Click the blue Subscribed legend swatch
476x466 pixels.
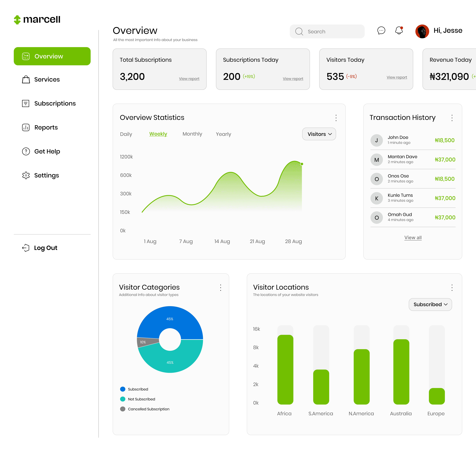[123, 389]
